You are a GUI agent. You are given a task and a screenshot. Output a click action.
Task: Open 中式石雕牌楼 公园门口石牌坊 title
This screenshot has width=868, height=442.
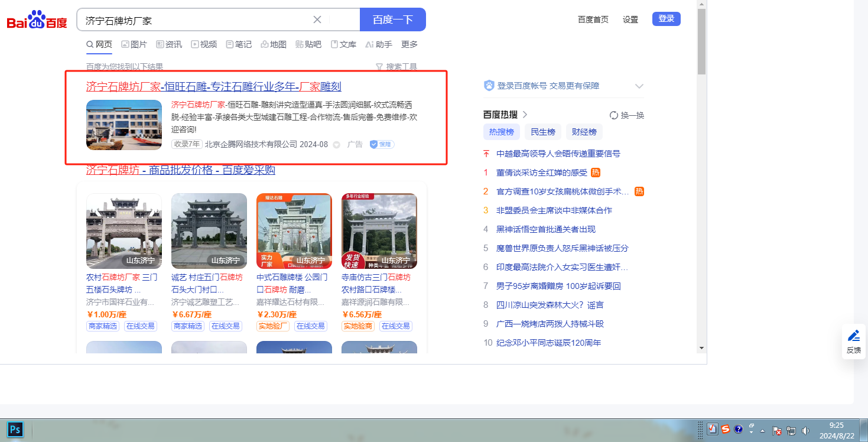click(292, 284)
